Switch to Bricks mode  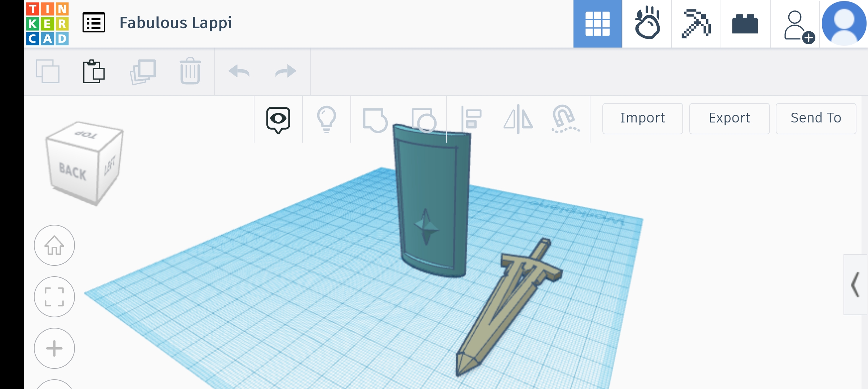[745, 24]
